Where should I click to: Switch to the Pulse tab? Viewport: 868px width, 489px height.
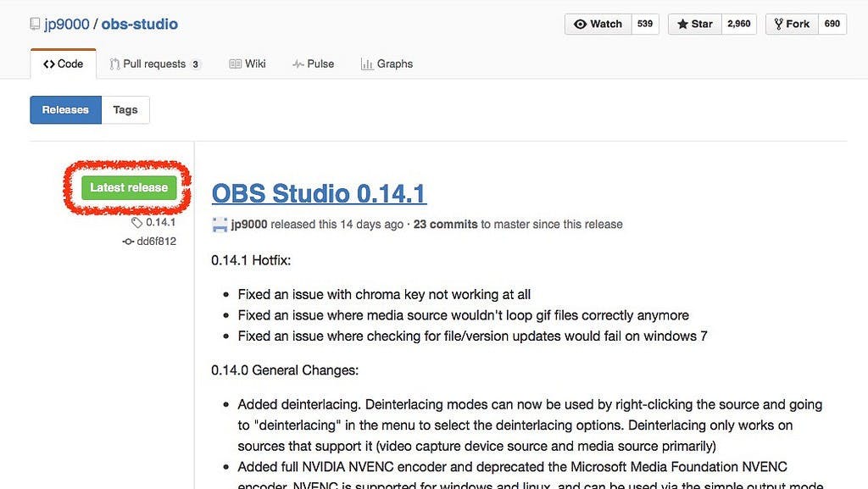point(313,64)
